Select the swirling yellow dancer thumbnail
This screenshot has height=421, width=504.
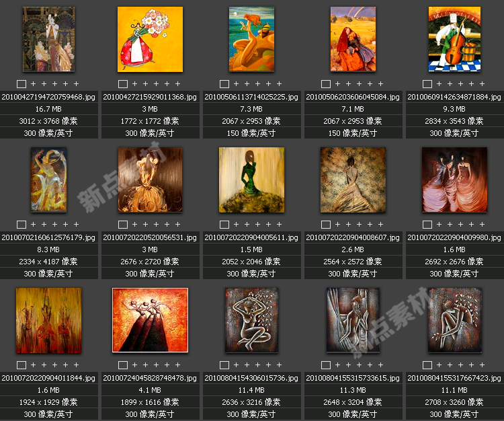[49, 180]
